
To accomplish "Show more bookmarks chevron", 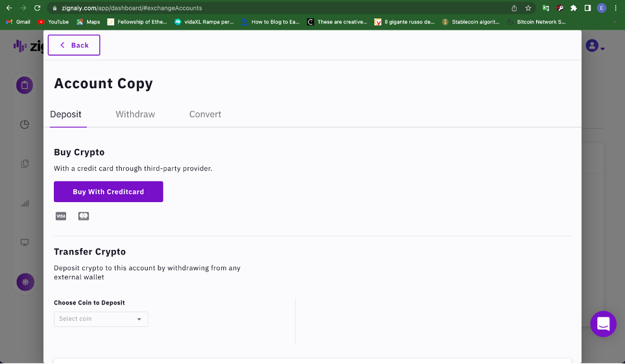I will 617,22.
